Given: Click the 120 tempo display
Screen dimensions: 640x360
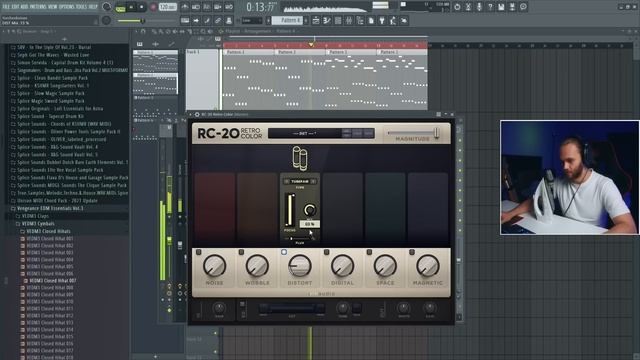Looking at the screenshot, I should tap(168, 7).
